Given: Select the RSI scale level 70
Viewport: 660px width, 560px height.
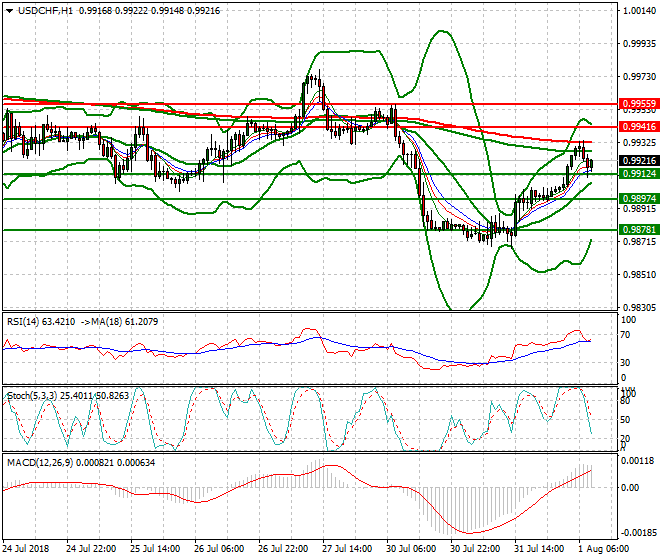Looking at the screenshot, I should tap(625, 335).
